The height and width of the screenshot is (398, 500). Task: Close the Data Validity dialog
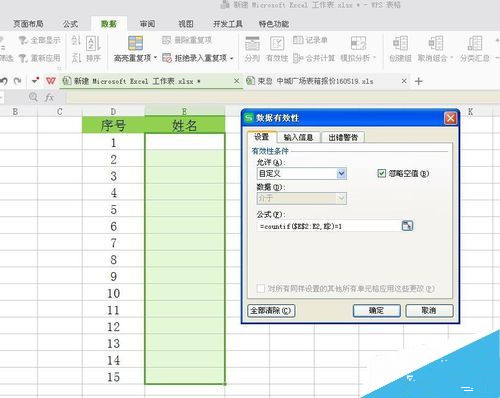tap(451, 118)
